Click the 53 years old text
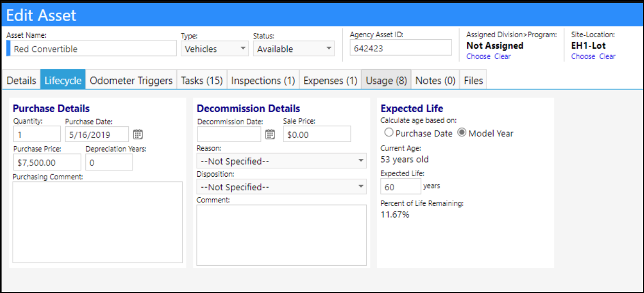 coord(405,159)
